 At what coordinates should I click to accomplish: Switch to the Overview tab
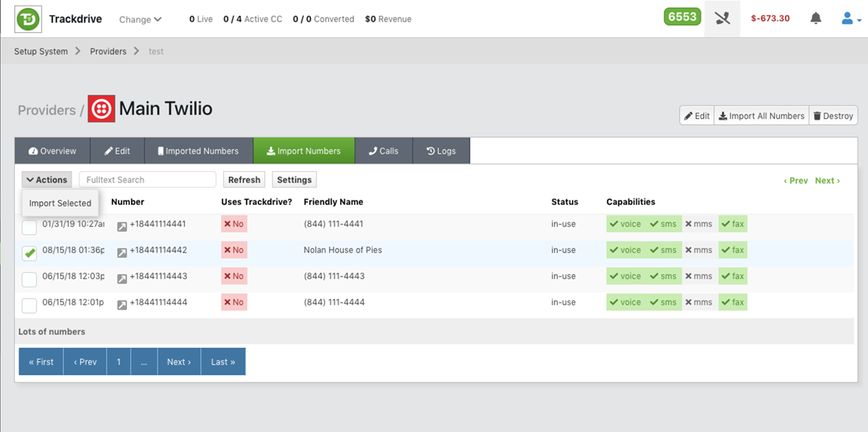(x=52, y=151)
